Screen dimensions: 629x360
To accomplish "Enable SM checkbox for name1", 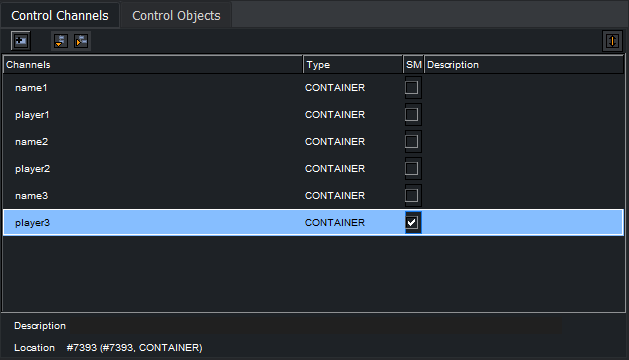I will (412, 87).
